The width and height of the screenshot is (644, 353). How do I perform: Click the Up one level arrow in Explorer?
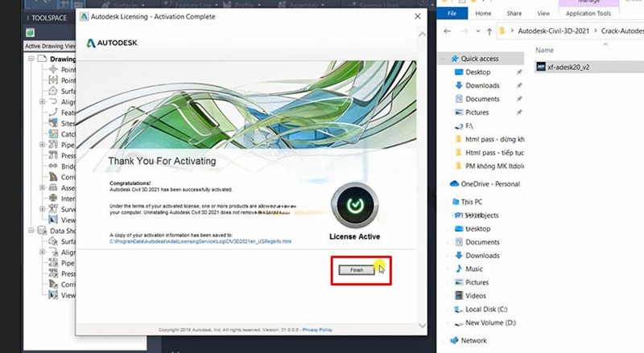[x=488, y=32]
